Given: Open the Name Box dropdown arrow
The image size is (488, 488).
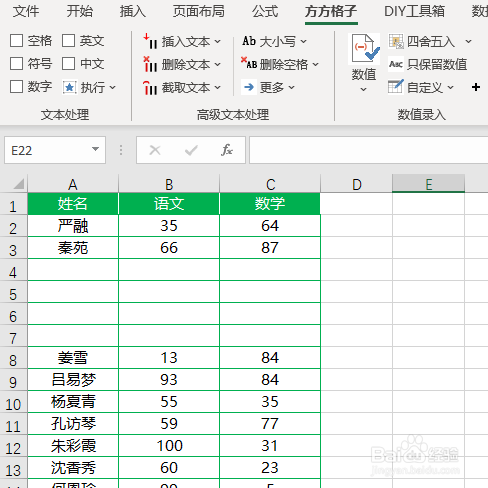Looking at the screenshot, I should coord(96,149).
